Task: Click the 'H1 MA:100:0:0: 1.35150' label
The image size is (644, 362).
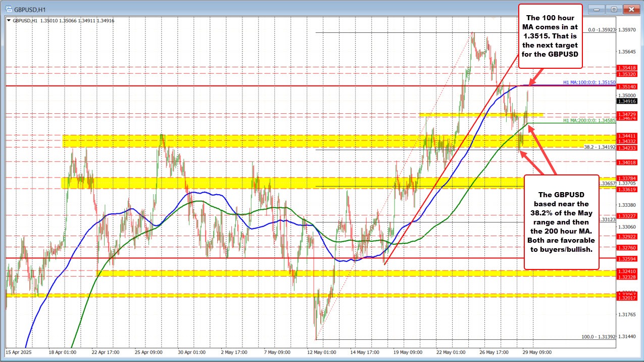Action: 589,82
